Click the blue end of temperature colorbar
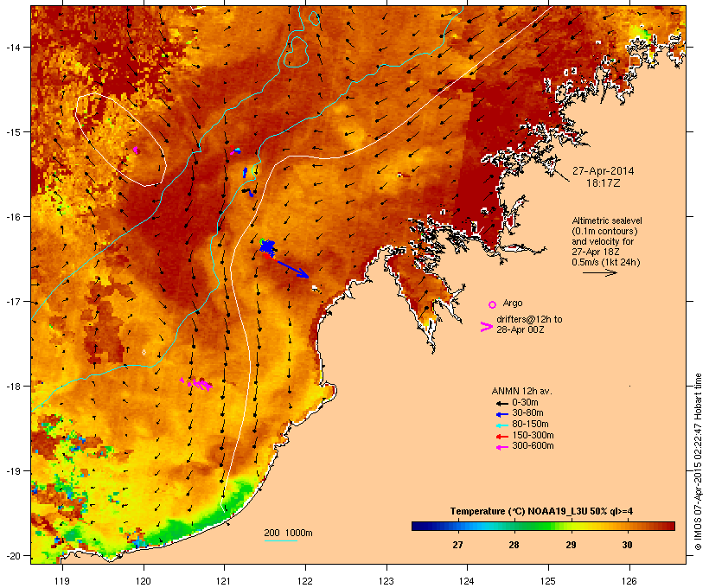This screenshot has height=588, width=709. click(x=420, y=526)
